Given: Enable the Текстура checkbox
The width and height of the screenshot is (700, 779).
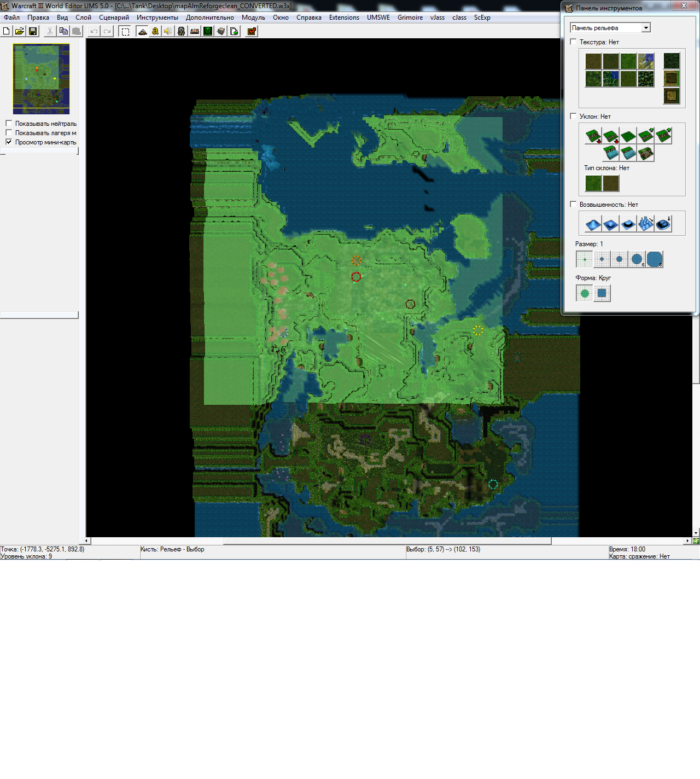Looking at the screenshot, I should pyautogui.click(x=573, y=42).
